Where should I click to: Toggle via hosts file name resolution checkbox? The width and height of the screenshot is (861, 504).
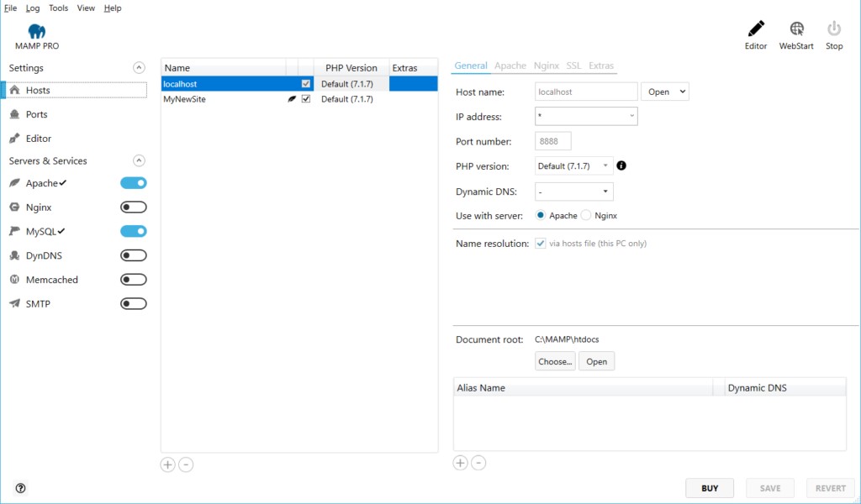pyautogui.click(x=541, y=244)
